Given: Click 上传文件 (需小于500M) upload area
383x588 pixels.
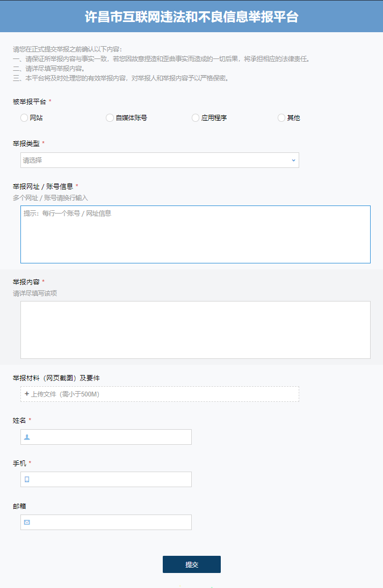Looking at the screenshot, I should tap(160, 394).
